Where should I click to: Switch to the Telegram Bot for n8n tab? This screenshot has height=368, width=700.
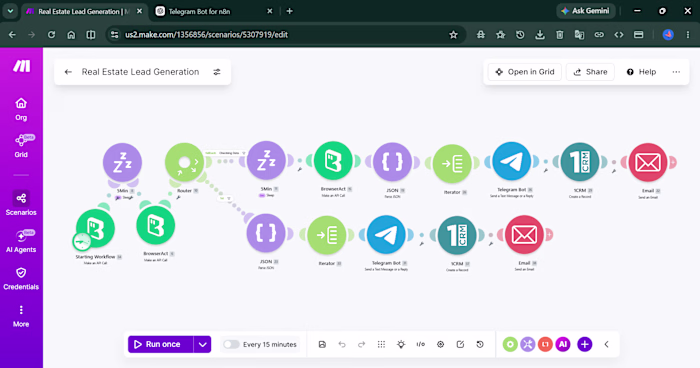point(214,12)
